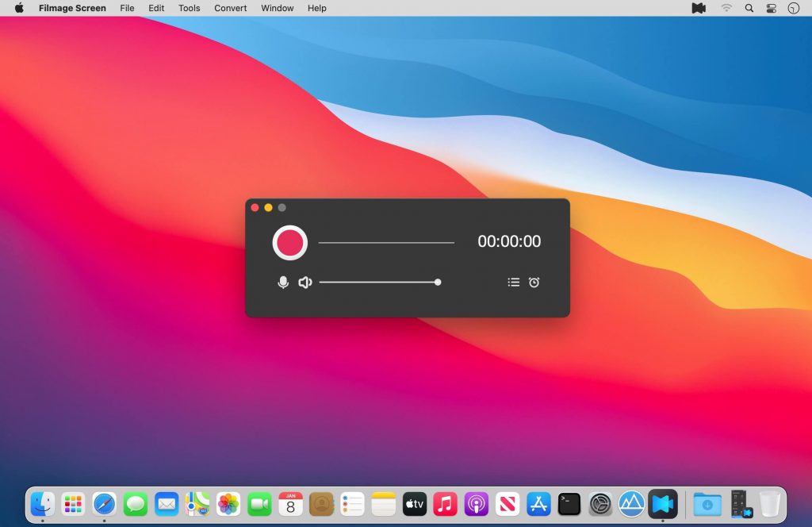Open the Window menu
Screen dimensions: 812x527
point(277,8)
